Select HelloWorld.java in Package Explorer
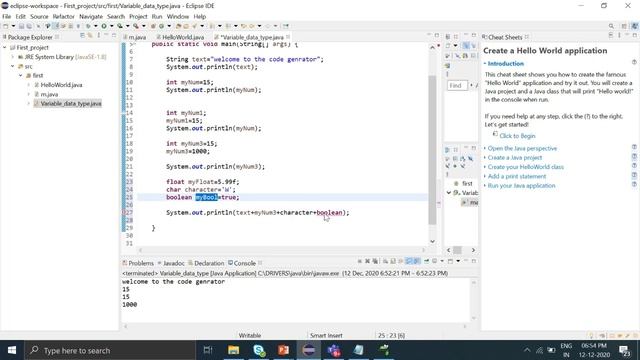 tap(61, 85)
